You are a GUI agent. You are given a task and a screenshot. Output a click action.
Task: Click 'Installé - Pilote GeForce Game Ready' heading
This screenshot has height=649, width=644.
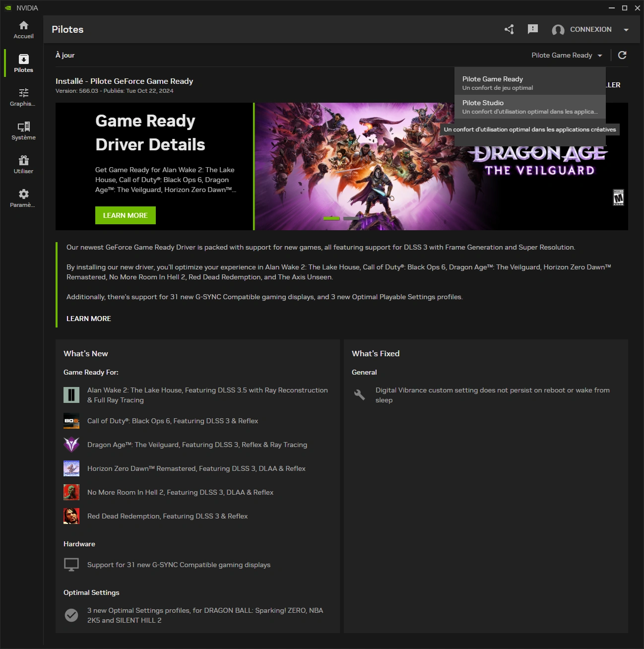(124, 81)
